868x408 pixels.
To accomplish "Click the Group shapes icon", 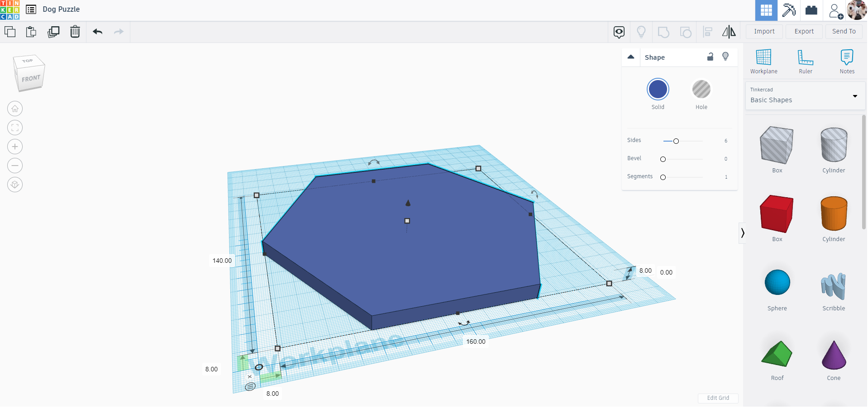I will [x=663, y=32].
